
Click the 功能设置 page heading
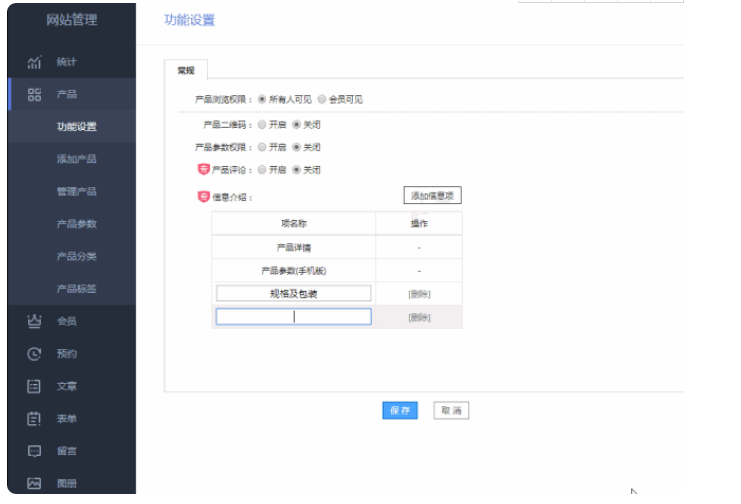pyautogui.click(x=190, y=20)
